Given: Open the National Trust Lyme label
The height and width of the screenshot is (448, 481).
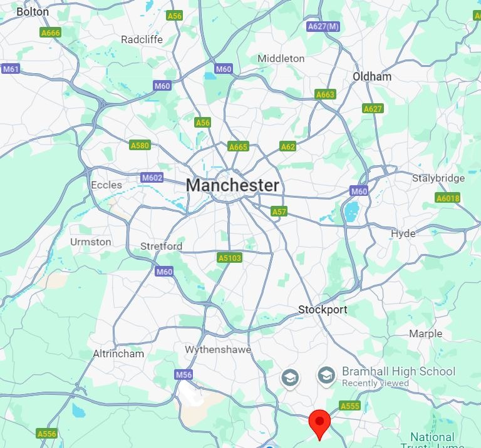Looking at the screenshot, I should tap(432, 440).
